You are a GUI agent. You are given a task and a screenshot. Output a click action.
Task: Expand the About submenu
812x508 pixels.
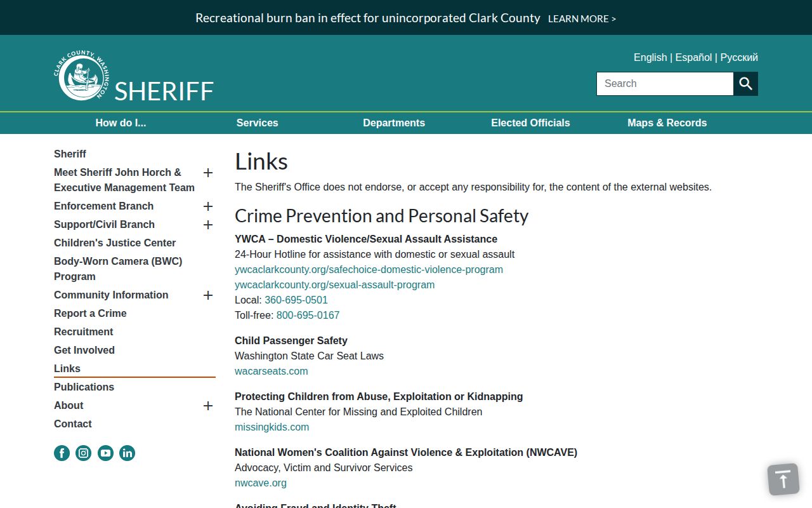click(208, 406)
